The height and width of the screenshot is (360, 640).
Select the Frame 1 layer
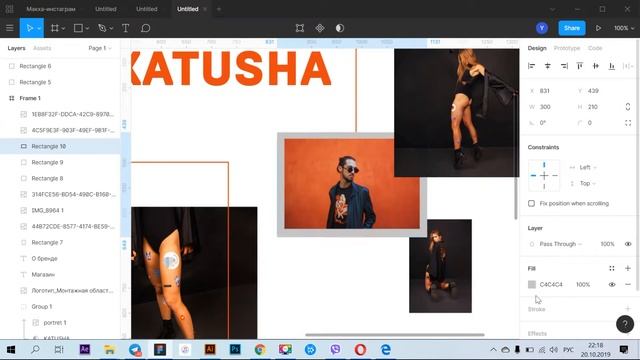60,98
